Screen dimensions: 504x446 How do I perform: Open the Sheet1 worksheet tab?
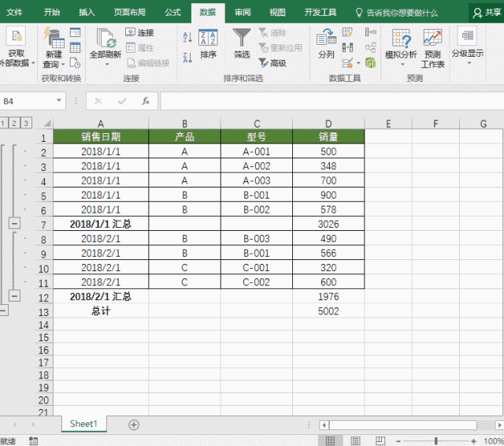(83, 424)
